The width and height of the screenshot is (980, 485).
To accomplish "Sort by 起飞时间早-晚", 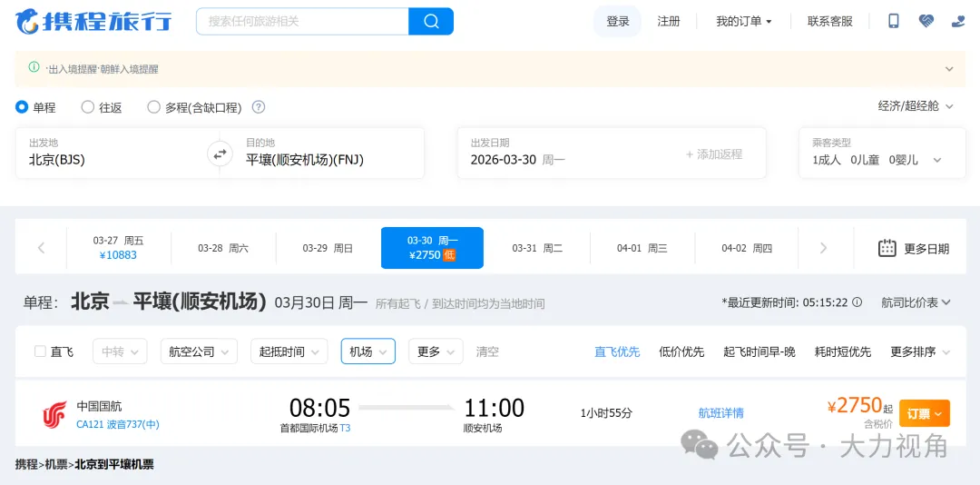I will 759,351.
